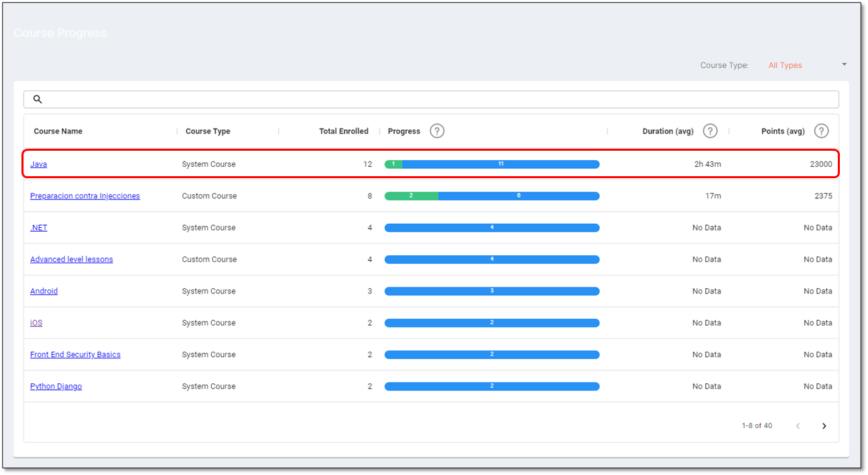Open the Progress column help icon
The height and width of the screenshot is (475, 868).
tap(437, 131)
